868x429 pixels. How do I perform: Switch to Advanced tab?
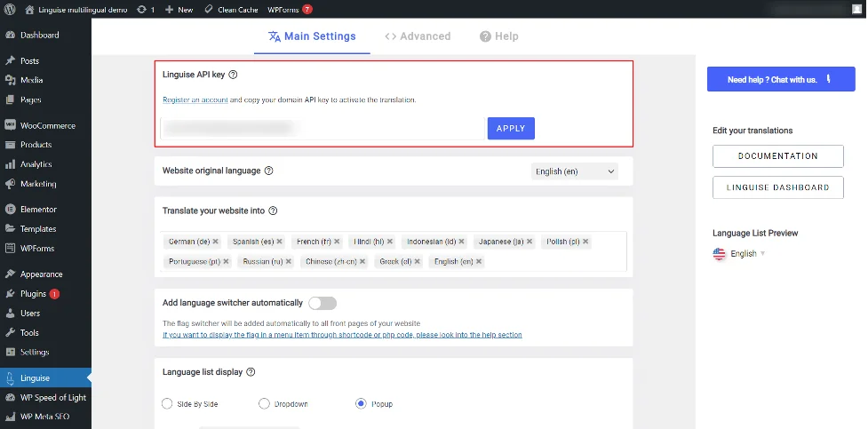click(418, 36)
